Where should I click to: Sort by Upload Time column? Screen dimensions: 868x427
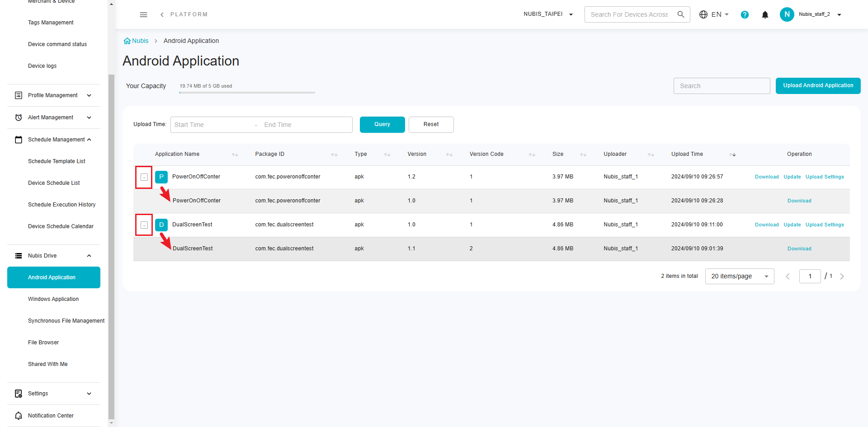(732, 155)
